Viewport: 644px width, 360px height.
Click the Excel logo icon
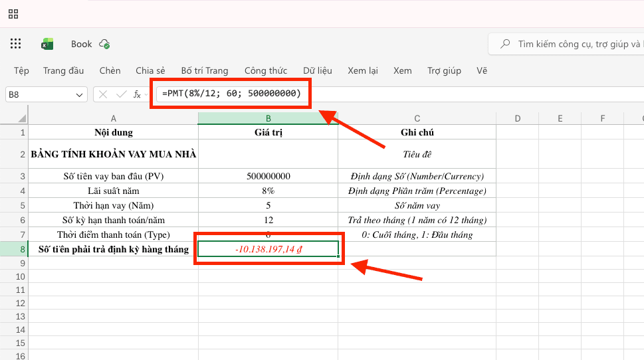[x=47, y=44]
